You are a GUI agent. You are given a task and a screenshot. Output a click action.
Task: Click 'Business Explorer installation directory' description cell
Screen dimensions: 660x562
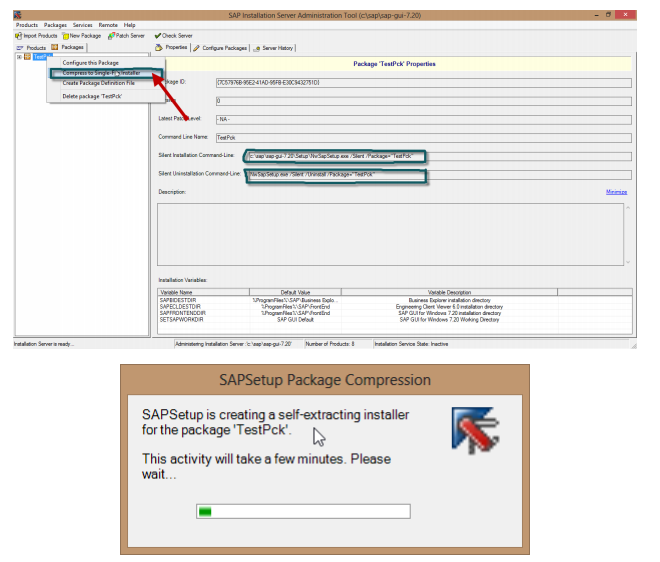[450, 300]
